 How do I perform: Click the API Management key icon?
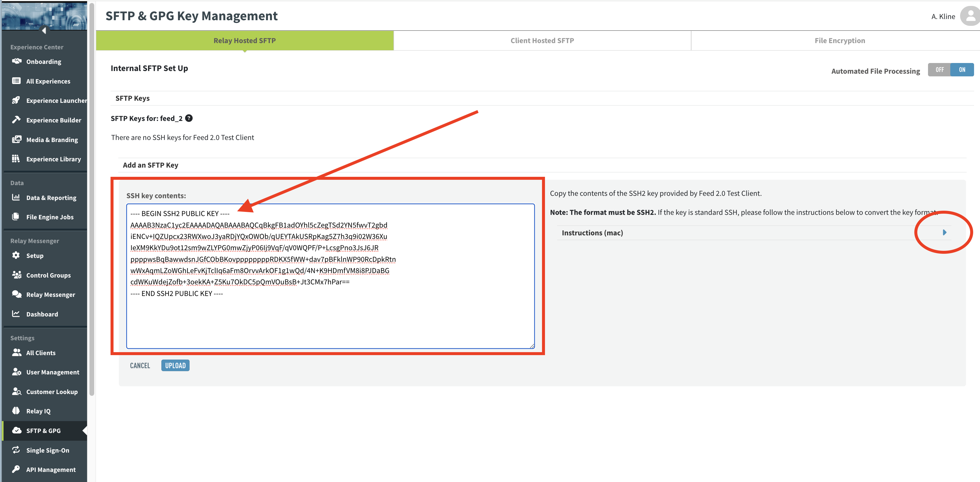(x=16, y=469)
